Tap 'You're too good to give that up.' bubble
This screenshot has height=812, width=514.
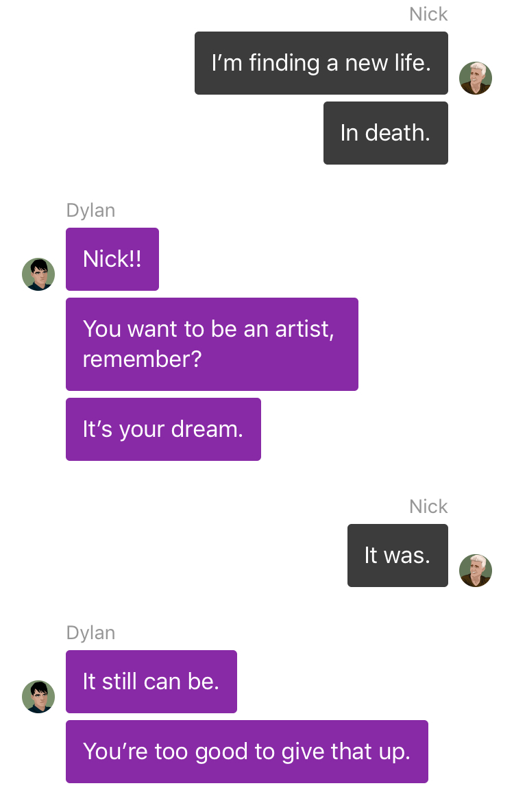coord(247,752)
